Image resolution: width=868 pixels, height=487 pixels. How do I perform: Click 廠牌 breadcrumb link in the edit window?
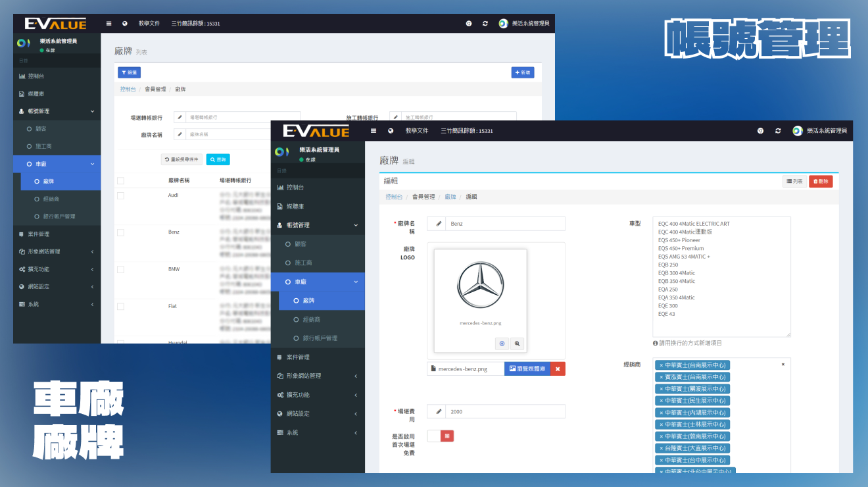tap(450, 197)
